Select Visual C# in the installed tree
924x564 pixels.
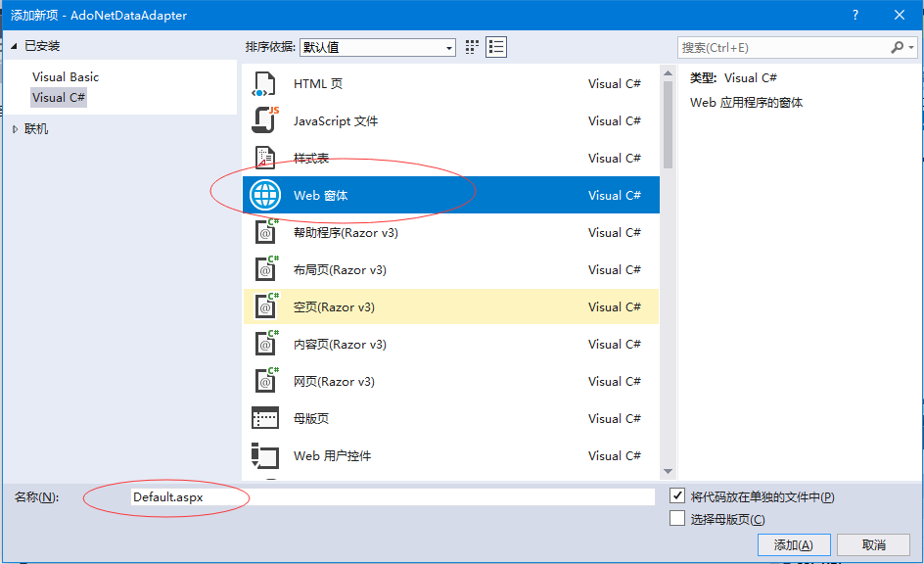click(x=60, y=98)
